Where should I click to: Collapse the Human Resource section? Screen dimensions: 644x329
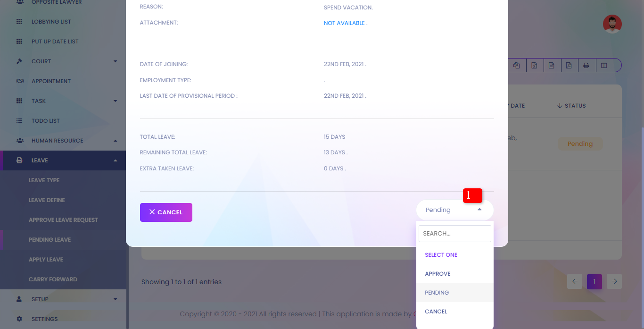click(x=115, y=141)
